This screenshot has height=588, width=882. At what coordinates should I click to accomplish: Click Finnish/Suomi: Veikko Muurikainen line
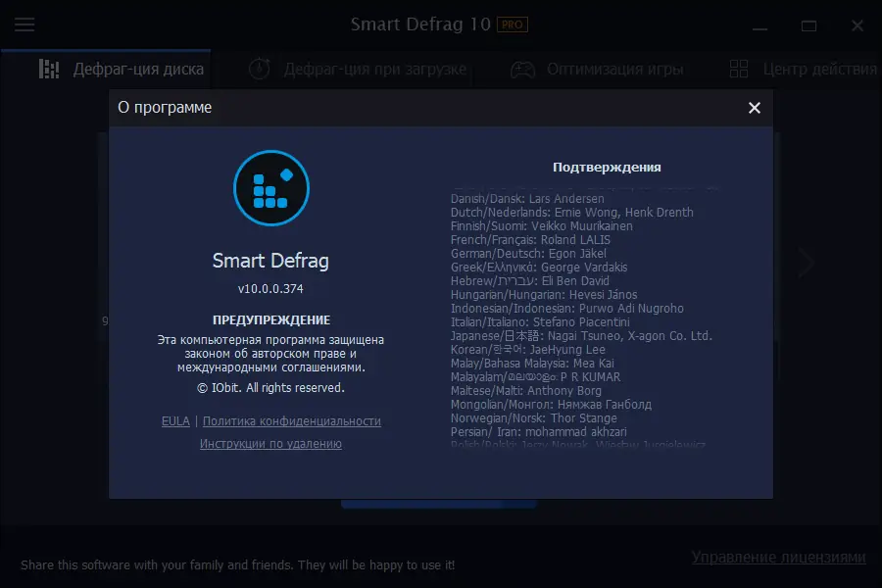542,226
